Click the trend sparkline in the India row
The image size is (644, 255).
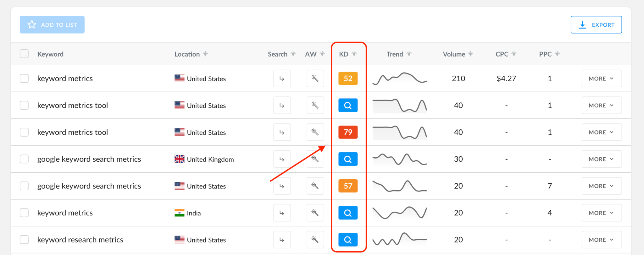[400, 213]
